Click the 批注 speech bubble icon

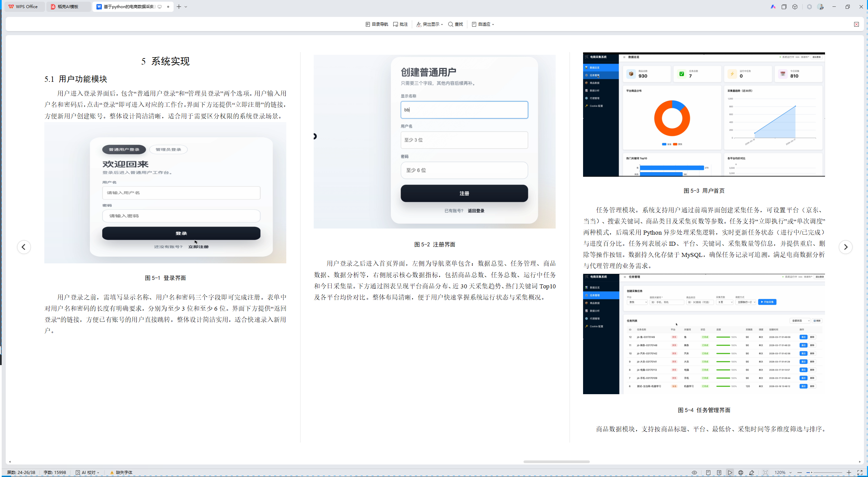tap(395, 24)
